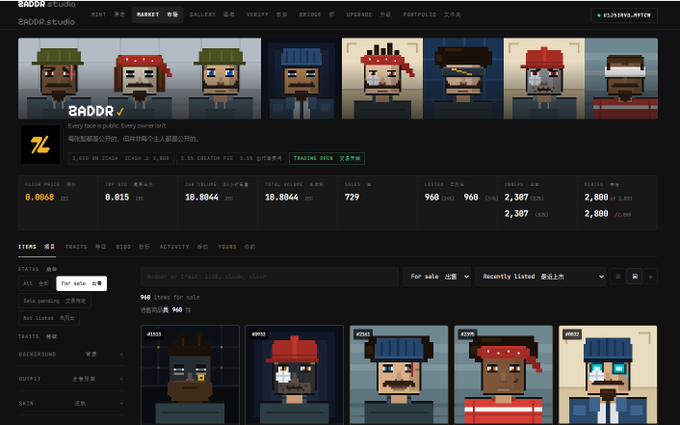Select the Not listed status filter
Image resolution: width=680 pixels, height=425 pixels.
[x=49, y=318]
